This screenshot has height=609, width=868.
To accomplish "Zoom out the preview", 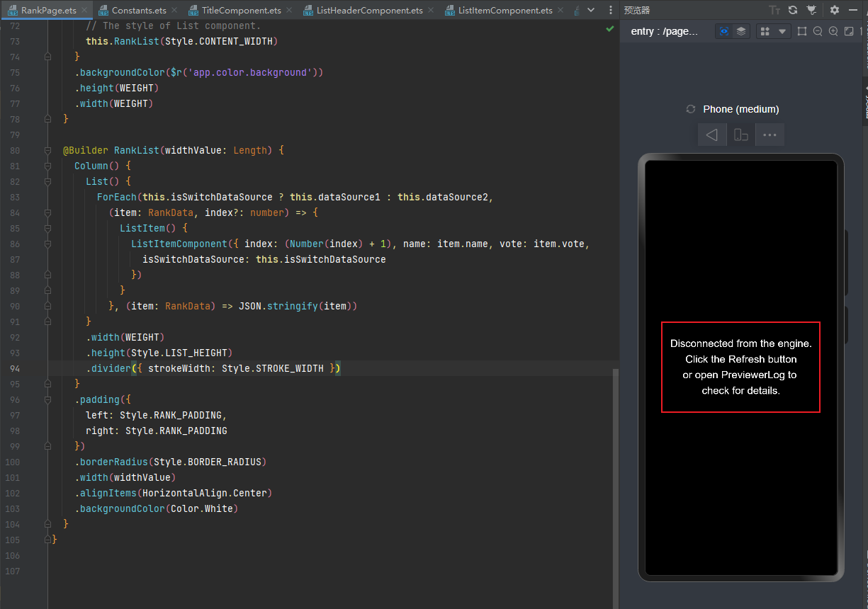I will [x=818, y=31].
